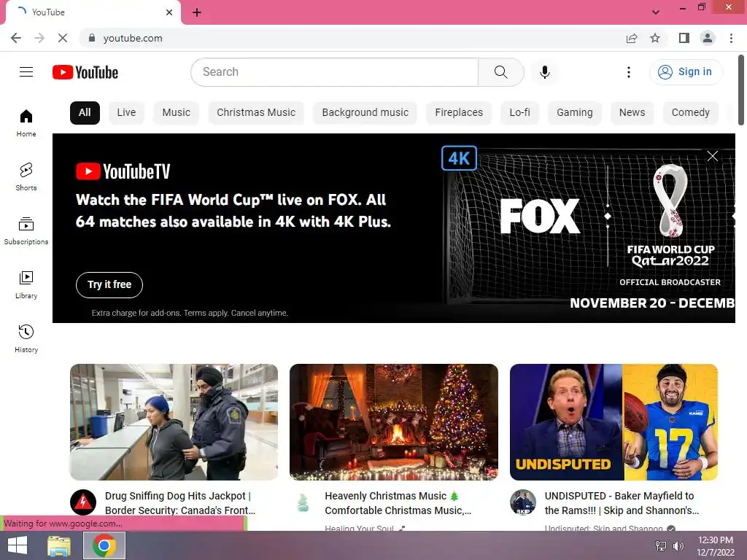Open the Drug Sniffing Dog video thumbnail
Viewport: 747px width, 560px height.
coord(174,422)
